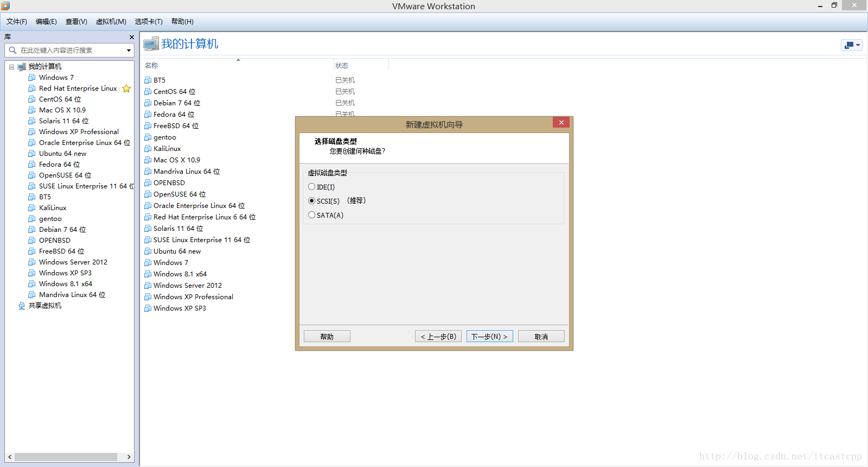Select FreeBSD 64 位 in main list

[x=176, y=126]
